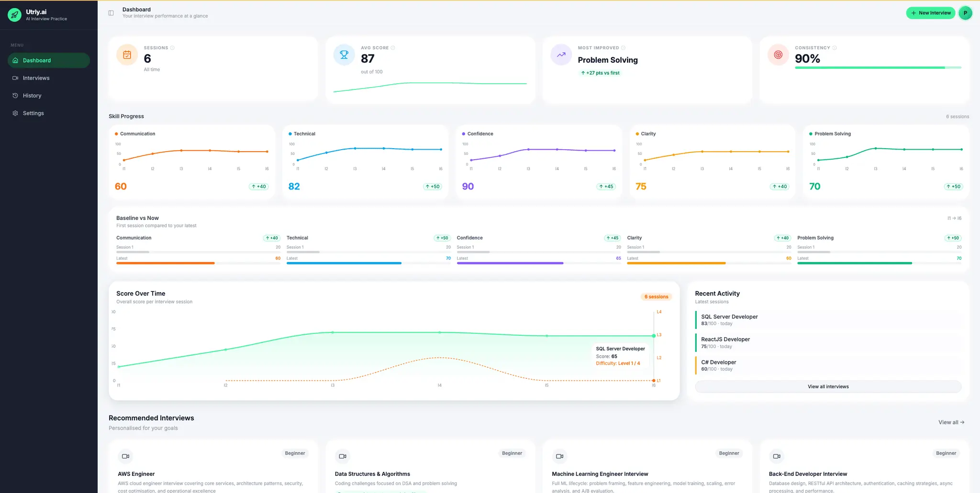Screen dimensions: 980x493
Task: Toggle the sidebar collapse icon
Action: 111,13
